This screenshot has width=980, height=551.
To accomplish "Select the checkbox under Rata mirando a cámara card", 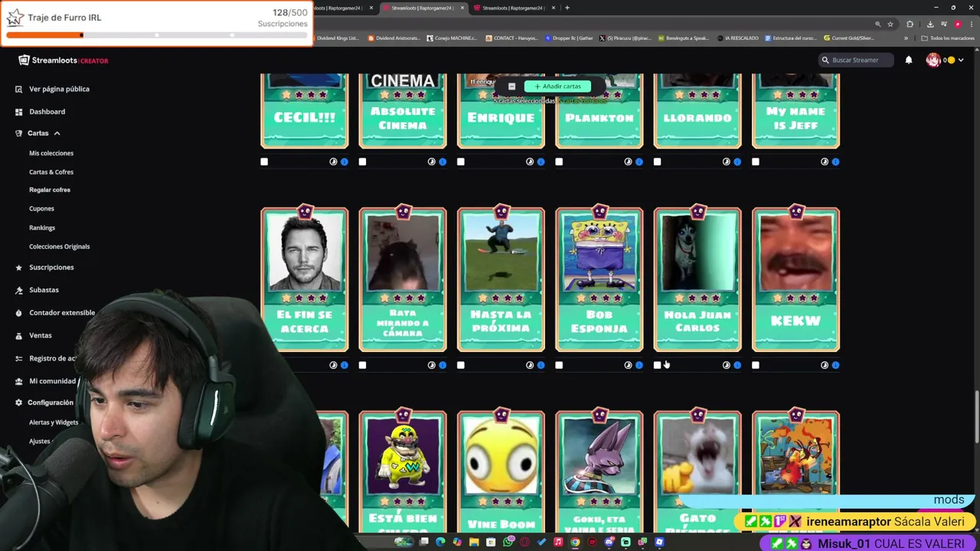I will pyautogui.click(x=362, y=365).
